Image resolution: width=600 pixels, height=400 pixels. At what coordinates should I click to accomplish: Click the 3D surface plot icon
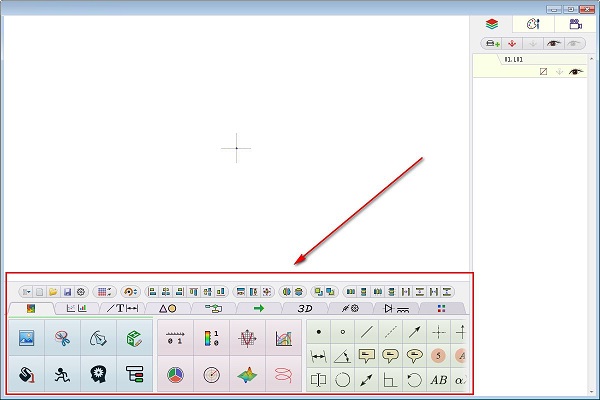(x=246, y=375)
